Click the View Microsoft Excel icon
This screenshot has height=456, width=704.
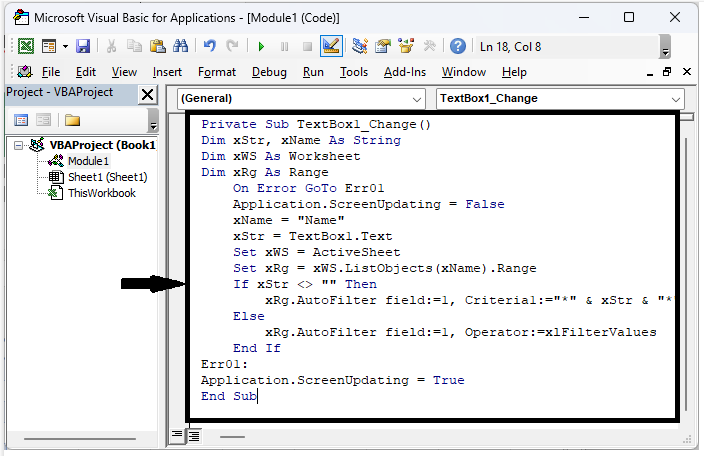point(26,46)
